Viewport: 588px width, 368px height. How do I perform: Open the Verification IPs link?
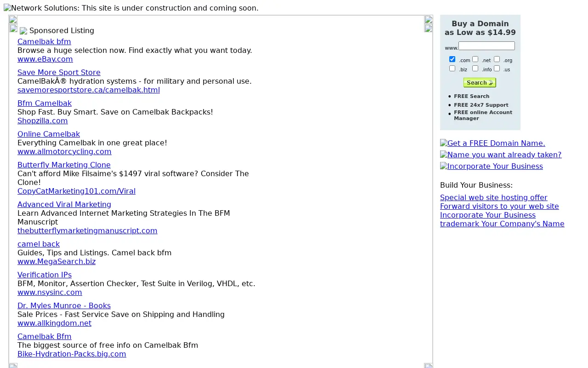point(45,275)
